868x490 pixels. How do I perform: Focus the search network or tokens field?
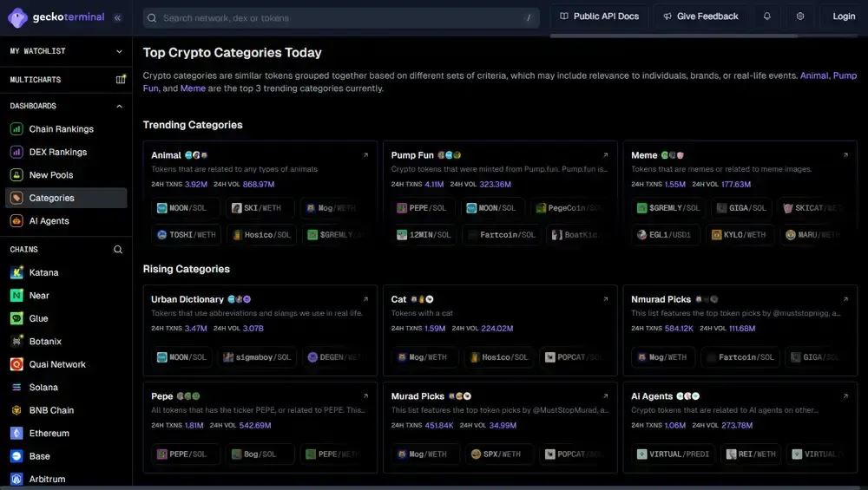coord(341,18)
